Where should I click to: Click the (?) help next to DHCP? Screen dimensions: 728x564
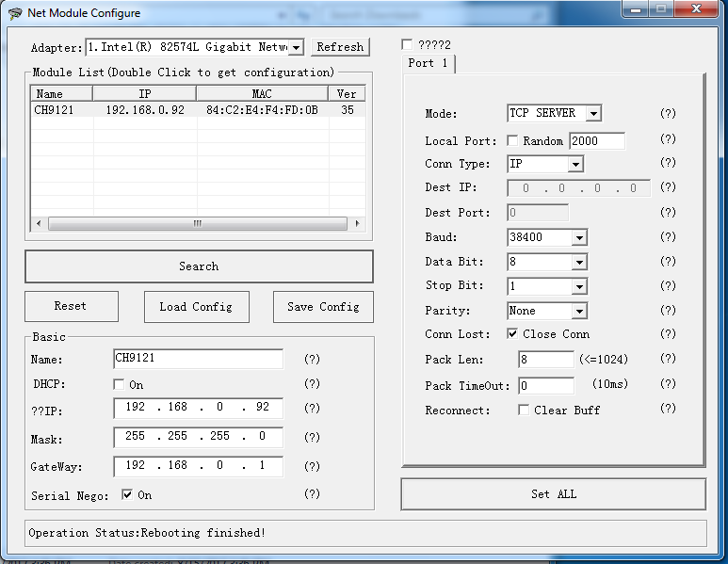(312, 383)
